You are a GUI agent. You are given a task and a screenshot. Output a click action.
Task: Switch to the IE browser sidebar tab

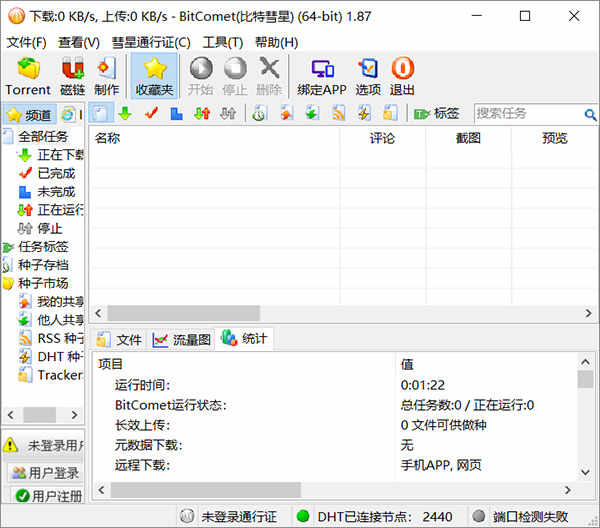point(71,114)
